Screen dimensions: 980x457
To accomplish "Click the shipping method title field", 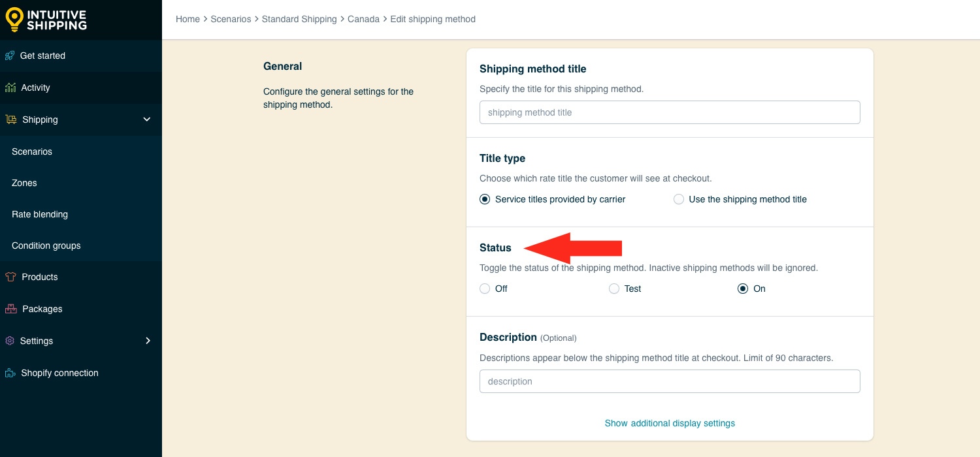I will pyautogui.click(x=670, y=112).
